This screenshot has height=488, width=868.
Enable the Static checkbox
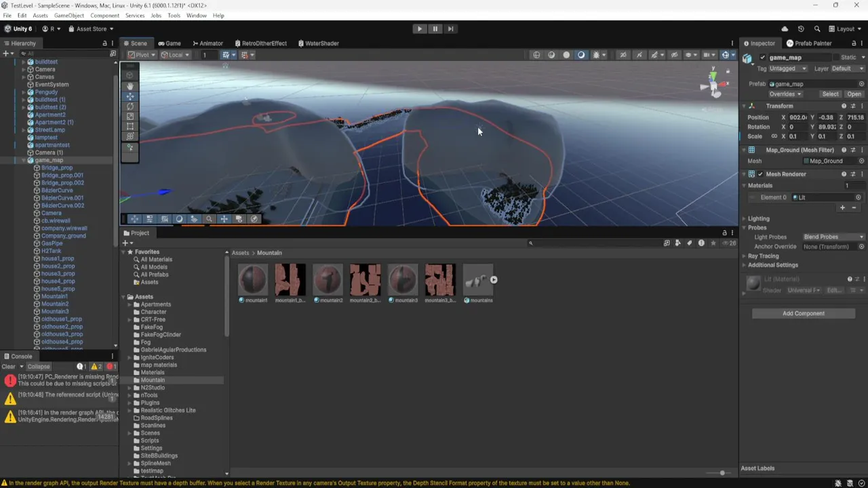[x=835, y=58]
